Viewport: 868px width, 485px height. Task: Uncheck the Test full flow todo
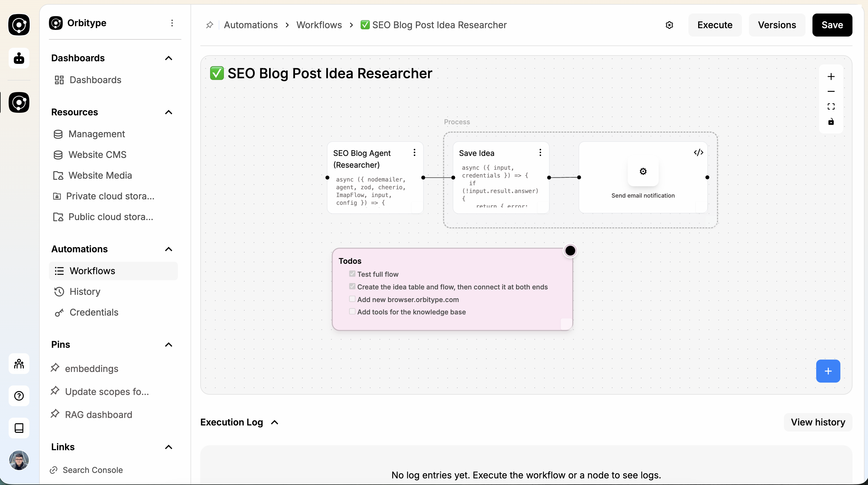(352, 274)
